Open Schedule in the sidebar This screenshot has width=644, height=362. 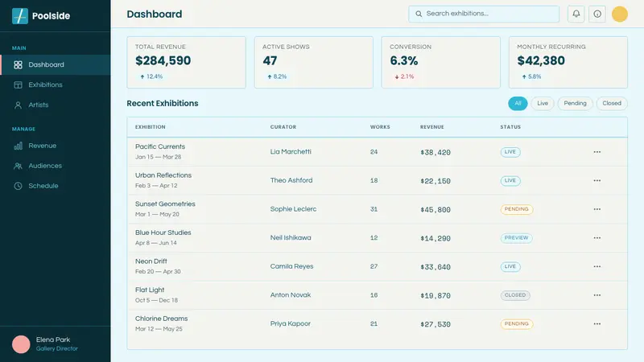pos(55,186)
